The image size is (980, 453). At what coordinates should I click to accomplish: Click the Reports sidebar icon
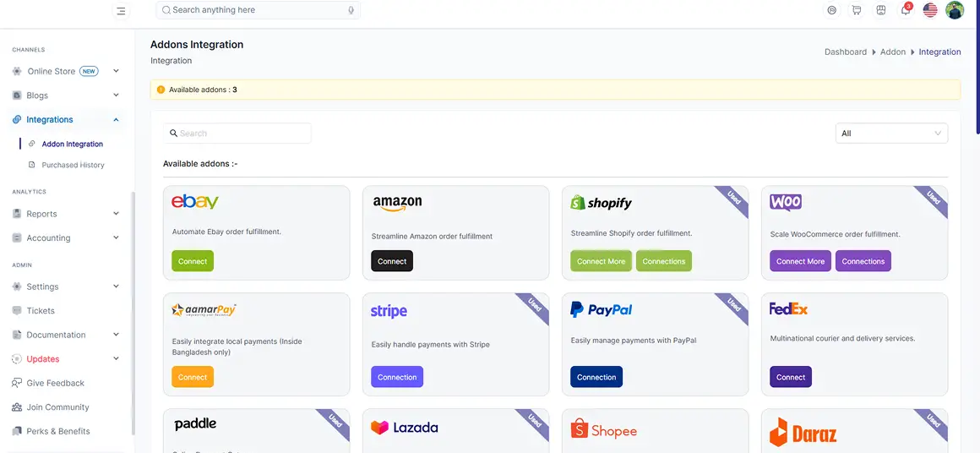coord(17,214)
